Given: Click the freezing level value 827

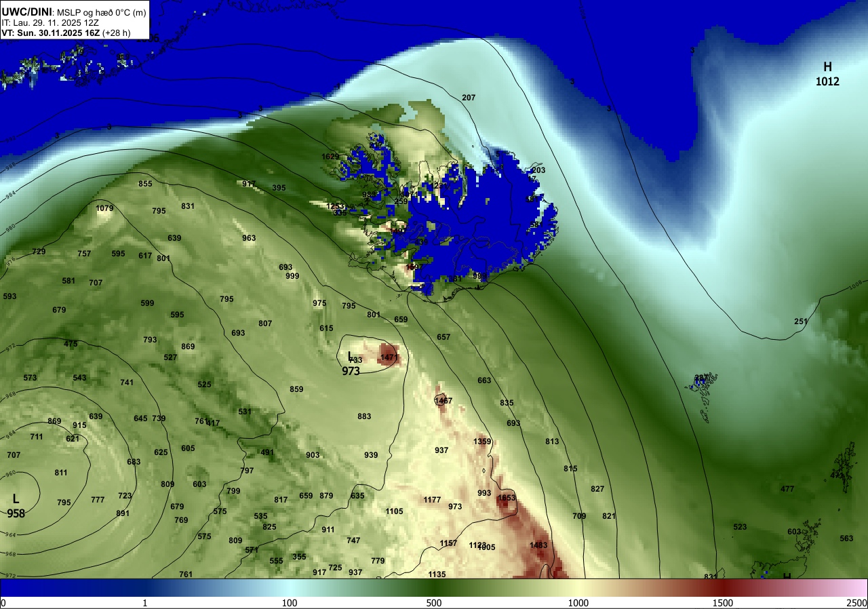Looking at the screenshot, I should click(x=597, y=489).
